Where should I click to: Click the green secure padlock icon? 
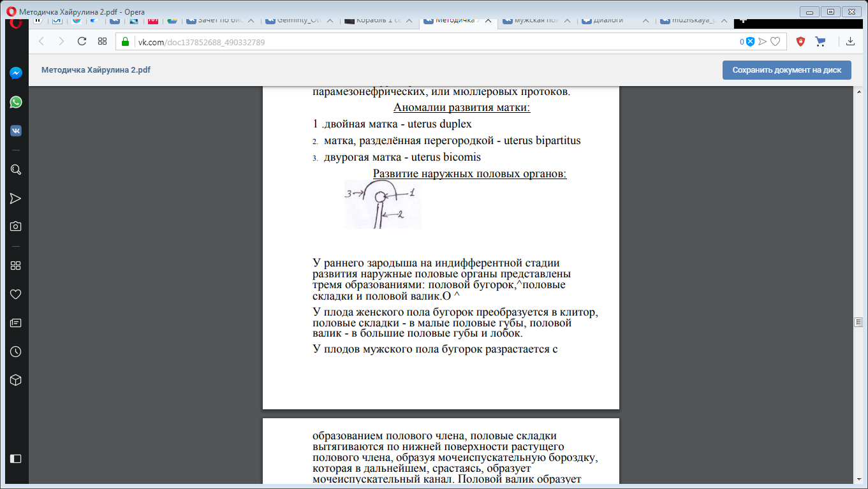(x=126, y=42)
